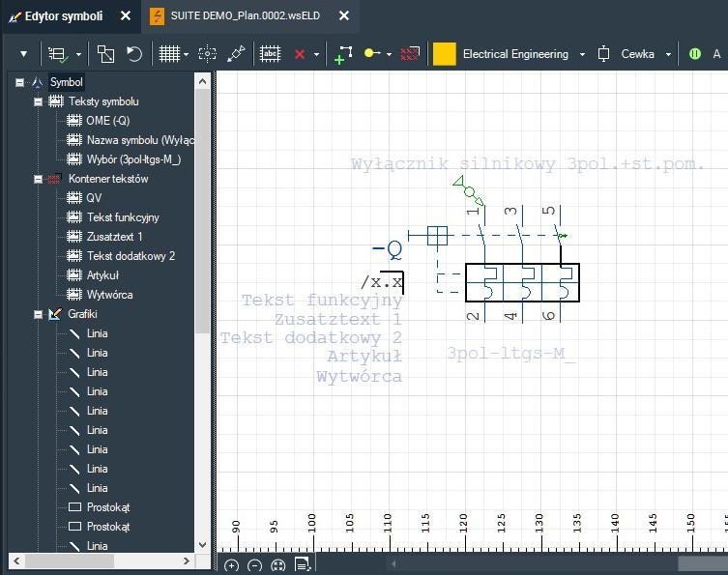
Task: Click the tree horizontal scroll left arrow
Action: (16, 561)
